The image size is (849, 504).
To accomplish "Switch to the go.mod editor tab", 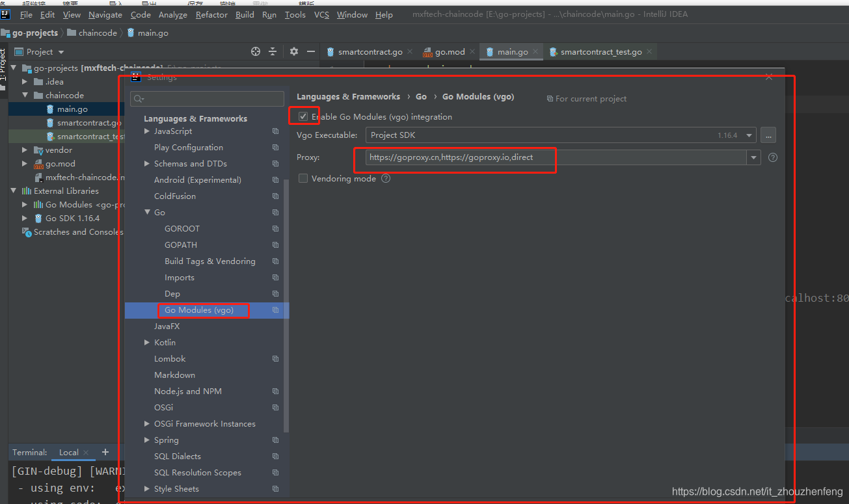I will 448,51.
